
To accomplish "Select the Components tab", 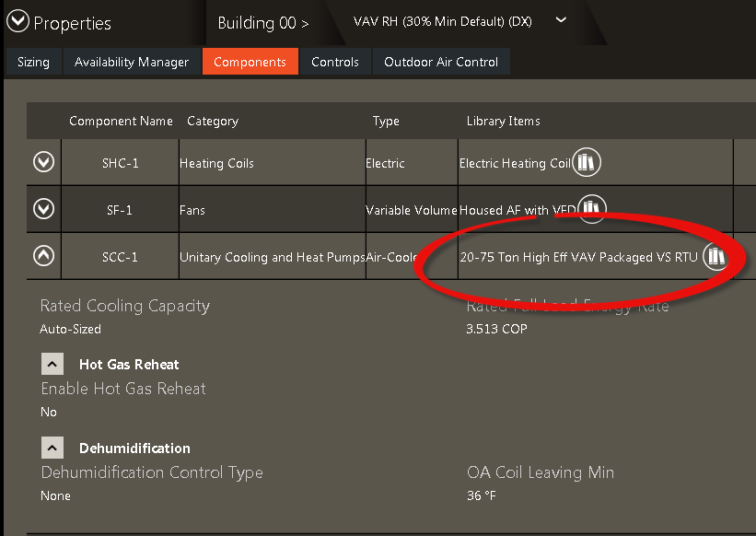I will point(250,62).
